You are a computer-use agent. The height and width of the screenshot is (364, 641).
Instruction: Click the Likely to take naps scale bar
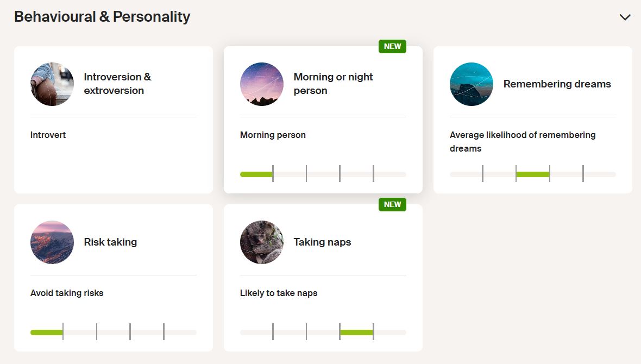pos(323,332)
